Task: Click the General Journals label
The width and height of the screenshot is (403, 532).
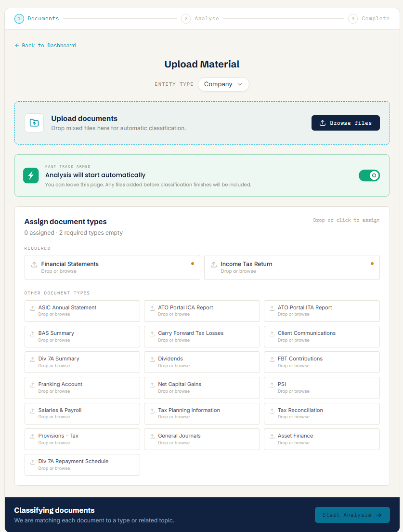Action: point(179,436)
